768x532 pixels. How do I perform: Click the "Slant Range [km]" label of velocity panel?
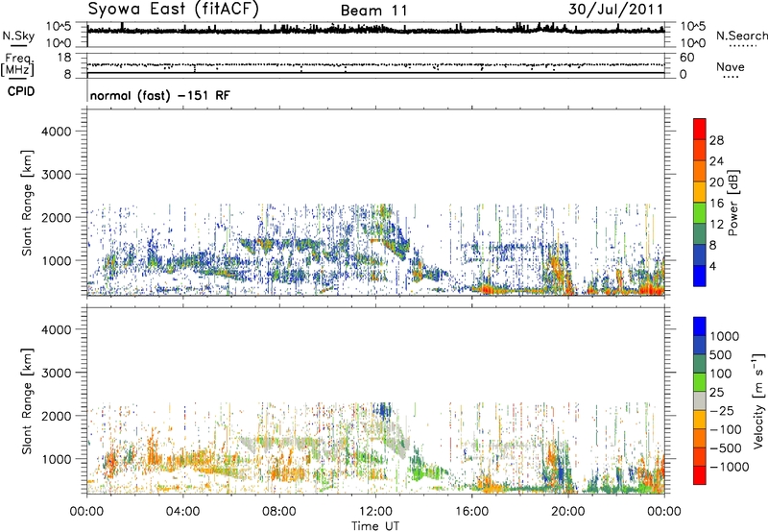click(27, 400)
